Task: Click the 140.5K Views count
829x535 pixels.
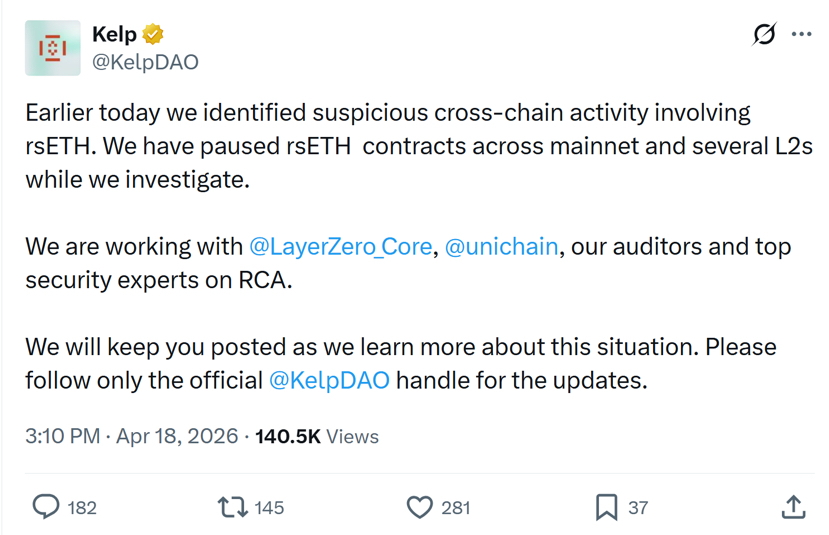Action: pyautogui.click(x=317, y=436)
